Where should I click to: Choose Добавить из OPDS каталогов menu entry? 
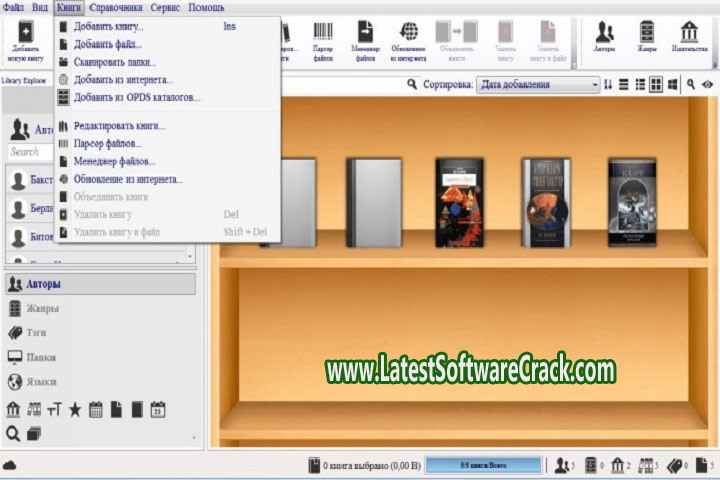(168, 97)
